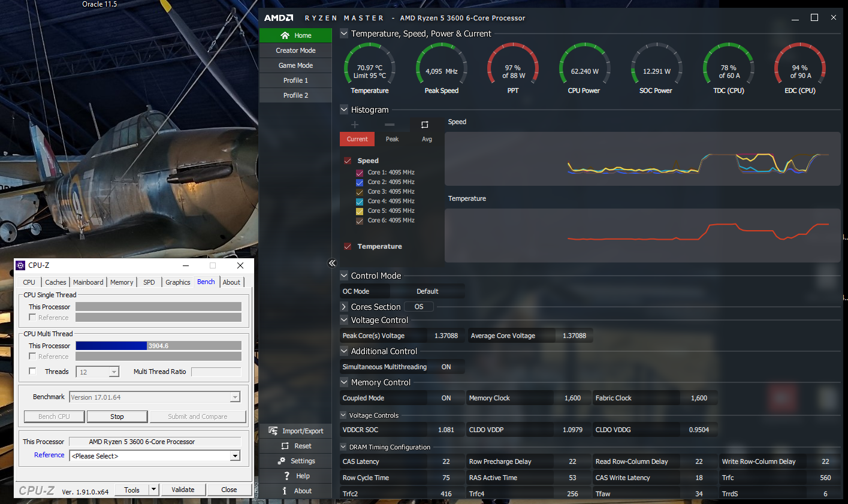Enable the Threads checkbox in CPU-Z
The image size is (848, 504).
click(x=32, y=371)
